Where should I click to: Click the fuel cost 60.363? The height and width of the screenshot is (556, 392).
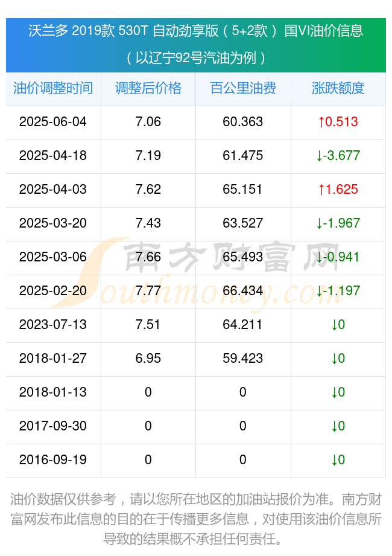click(x=243, y=121)
